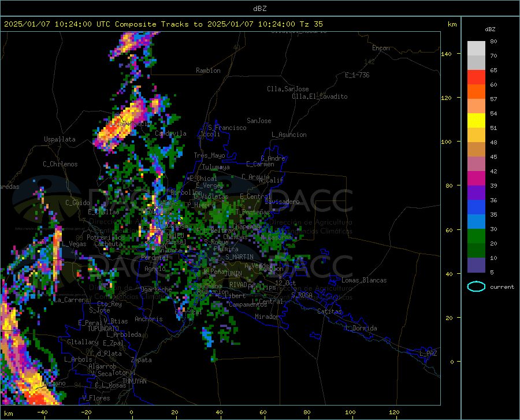The height and width of the screenshot is (420, 520).
Task: Click the blue 35–36 dBZ legend swatch
Action: pyautogui.click(x=476, y=207)
